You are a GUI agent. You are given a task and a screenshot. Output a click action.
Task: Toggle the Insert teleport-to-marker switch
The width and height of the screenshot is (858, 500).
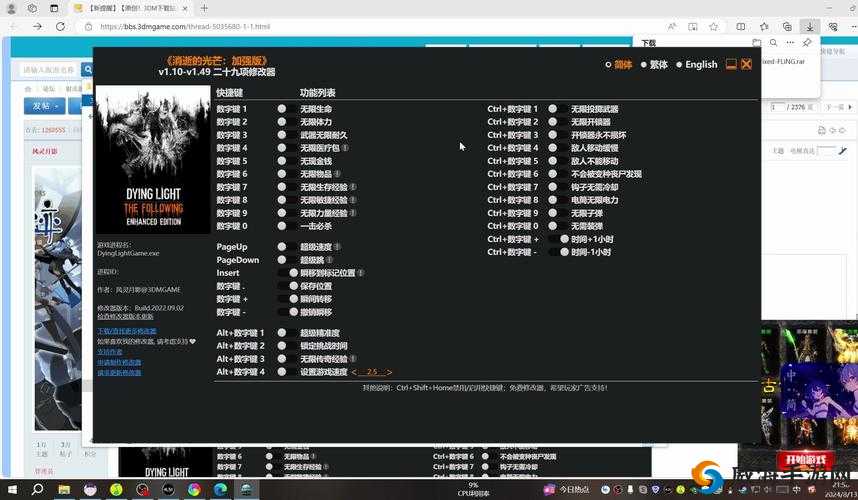(x=289, y=272)
